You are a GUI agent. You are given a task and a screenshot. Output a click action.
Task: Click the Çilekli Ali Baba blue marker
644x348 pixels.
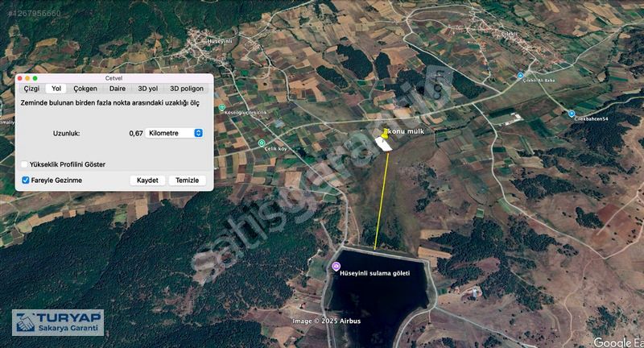[x=520, y=75]
